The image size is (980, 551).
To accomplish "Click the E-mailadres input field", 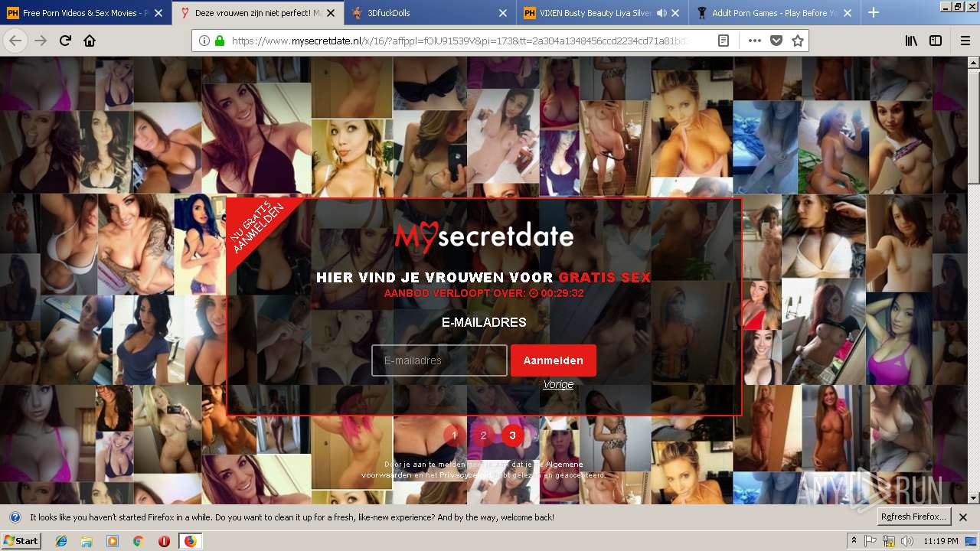I will click(x=439, y=360).
